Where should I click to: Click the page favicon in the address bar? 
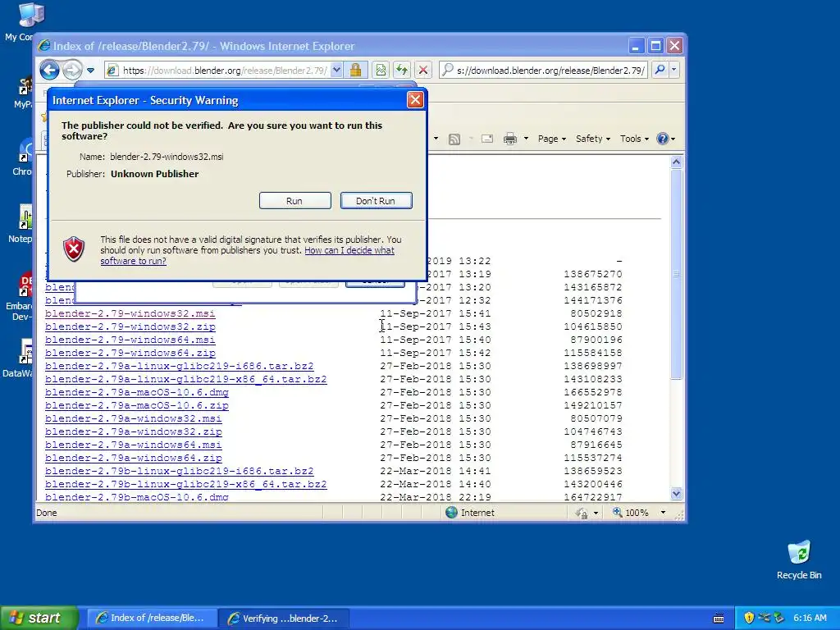112,71
